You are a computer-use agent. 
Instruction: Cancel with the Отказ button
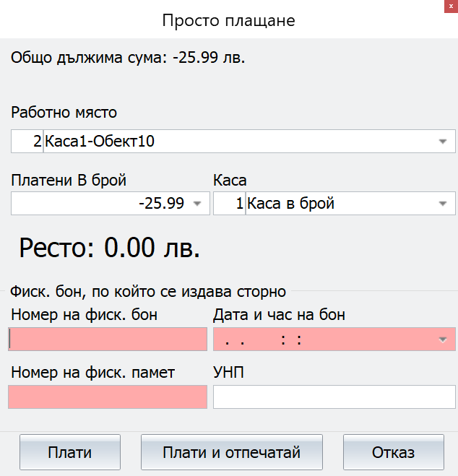394,452
